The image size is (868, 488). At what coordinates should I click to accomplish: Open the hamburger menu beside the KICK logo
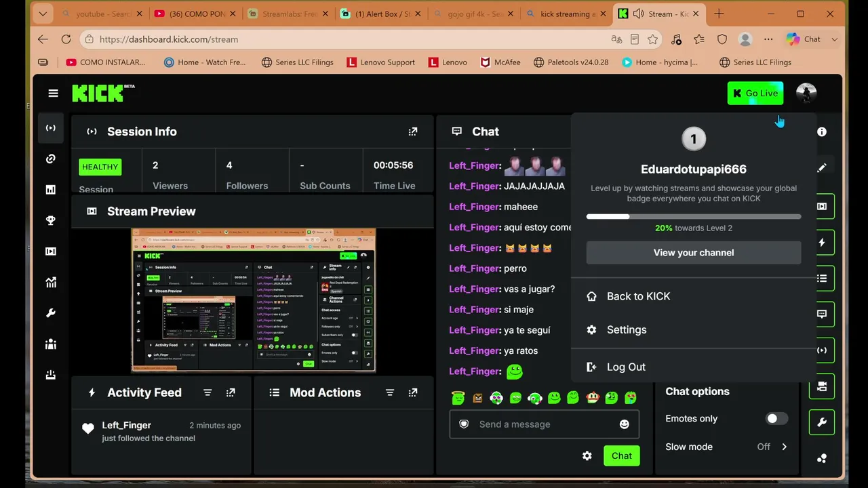pyautogui.click(x=53, y=94)
